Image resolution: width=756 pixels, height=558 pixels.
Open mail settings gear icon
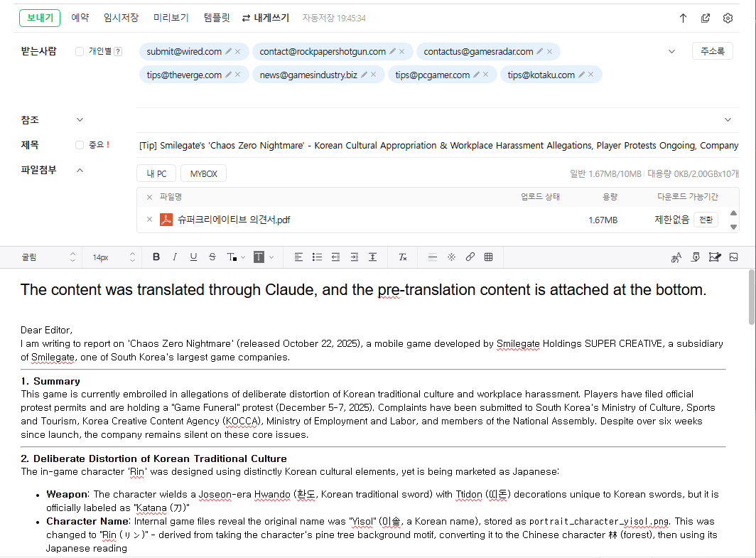(x=728, y=18)
